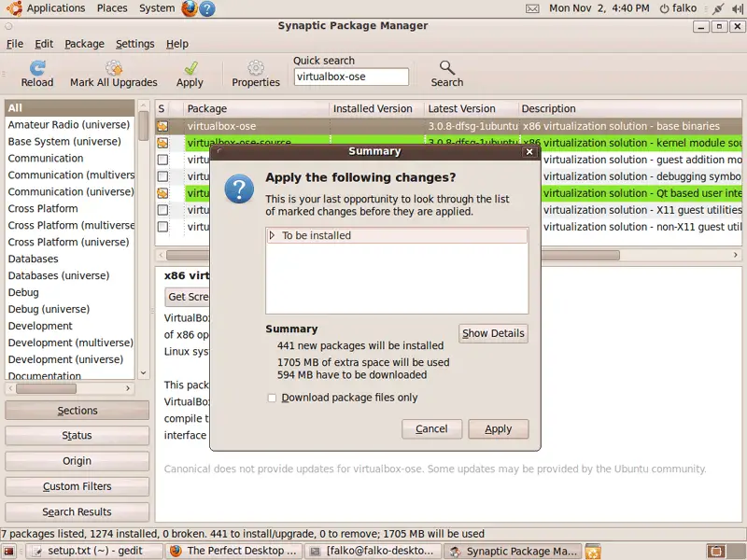Select Amateur Radio (universe) section
The image size is (747, 560).
tap(69, 125)
